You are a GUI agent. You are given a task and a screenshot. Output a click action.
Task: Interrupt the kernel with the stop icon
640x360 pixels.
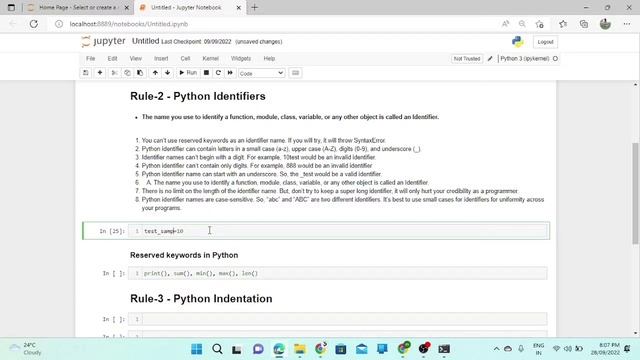207,73
